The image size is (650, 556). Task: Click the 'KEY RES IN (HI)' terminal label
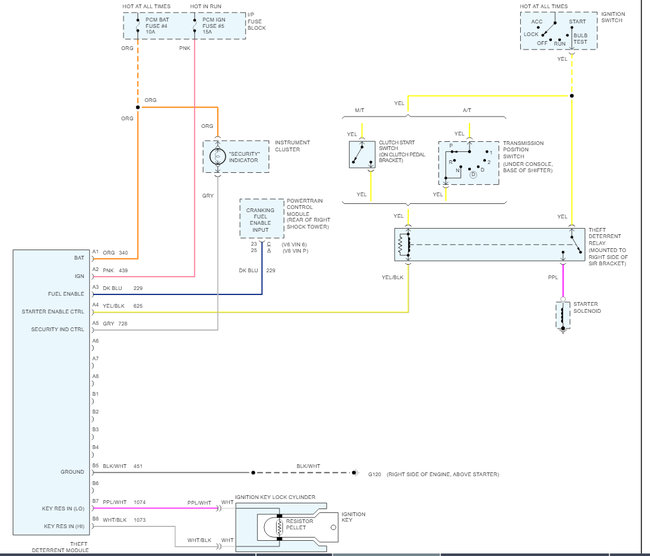(64, 527)
